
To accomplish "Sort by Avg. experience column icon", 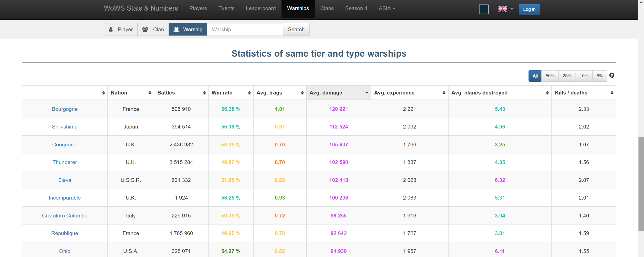I will (444, 93).
